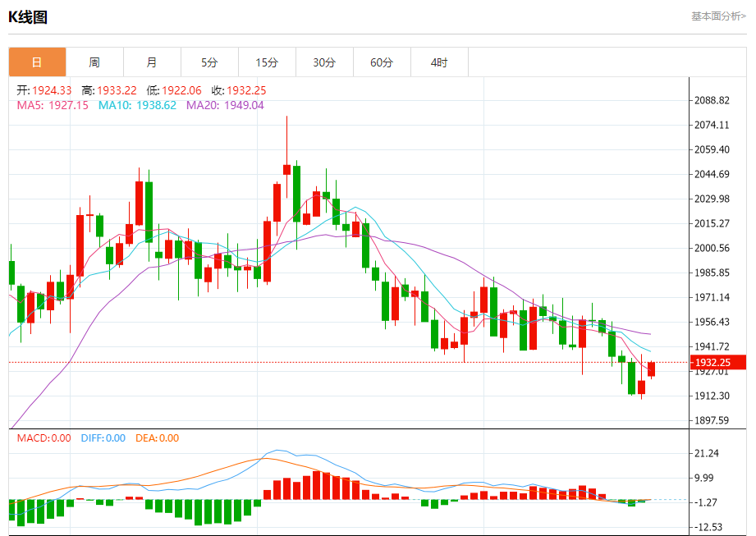This screenshot has width=756, height=536.
Task: Click the 2029.98 price axis label
Action: [x=712, y=199]
